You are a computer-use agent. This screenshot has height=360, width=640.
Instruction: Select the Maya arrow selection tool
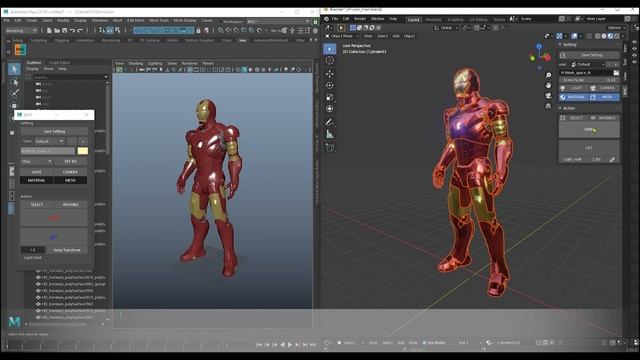pyautogui.click(x=14, y=69)
